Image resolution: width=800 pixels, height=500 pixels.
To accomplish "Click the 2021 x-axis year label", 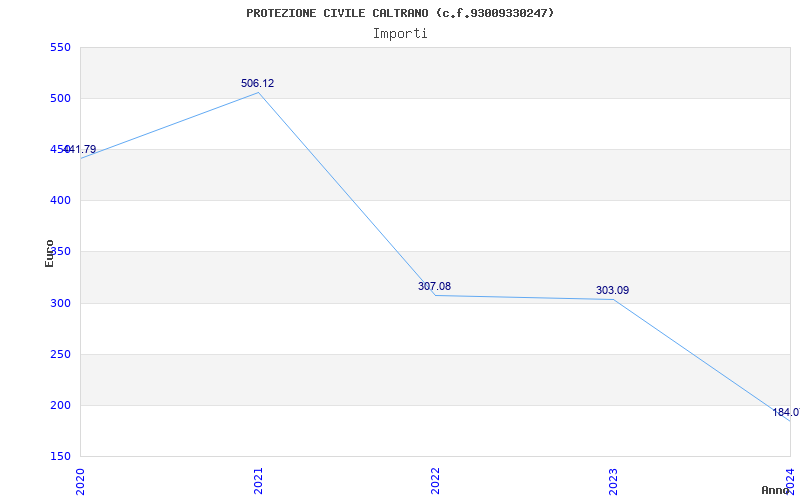I will point(258,480).
